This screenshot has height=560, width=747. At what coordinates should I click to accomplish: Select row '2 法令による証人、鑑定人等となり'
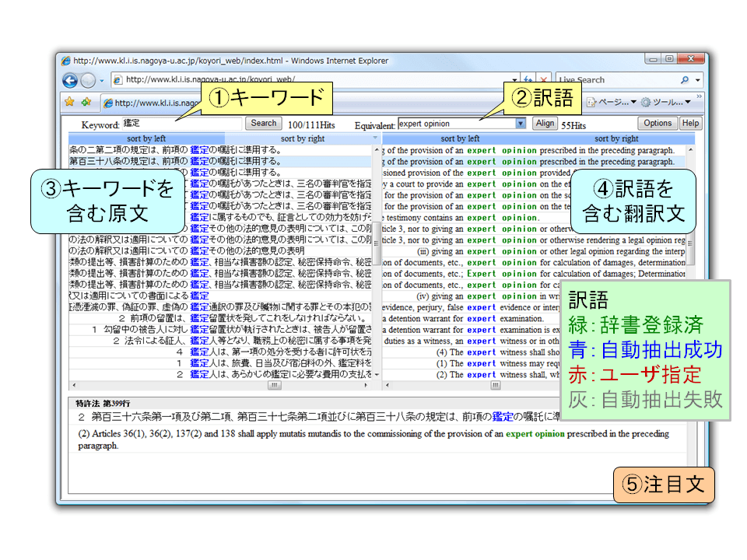[x=220, y=341]
